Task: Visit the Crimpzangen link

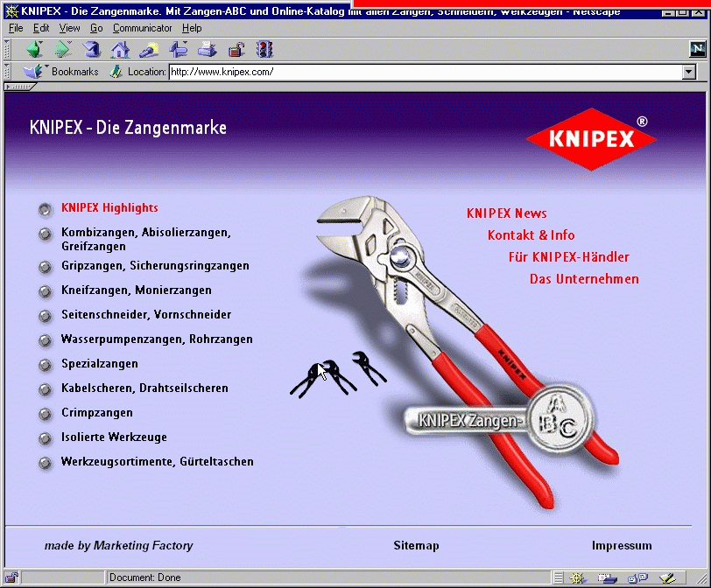Action: pyautogui.click(x=97, y=412)
